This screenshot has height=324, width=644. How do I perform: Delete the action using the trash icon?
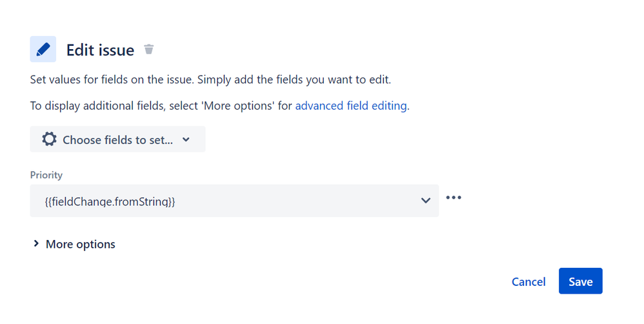pyautogui.click(x=149, y=50)
